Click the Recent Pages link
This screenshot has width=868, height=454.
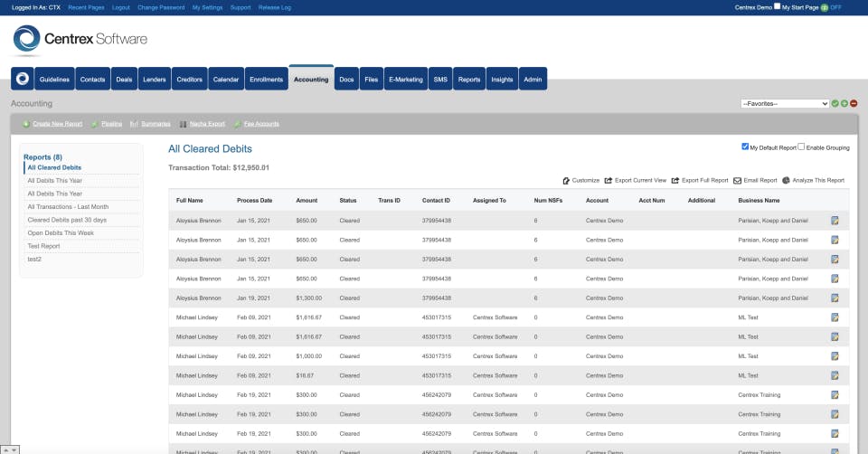pos(86,8)
